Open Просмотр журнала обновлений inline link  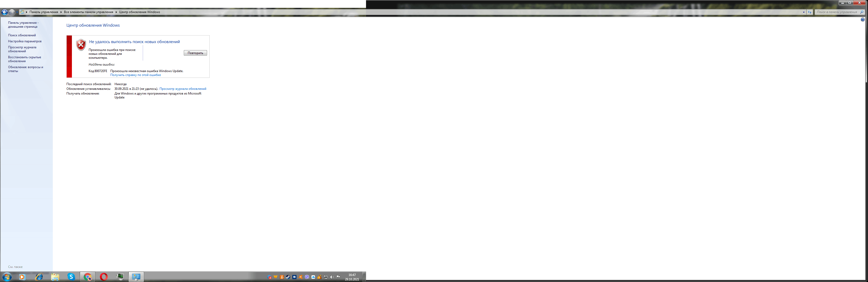point(183,89)
